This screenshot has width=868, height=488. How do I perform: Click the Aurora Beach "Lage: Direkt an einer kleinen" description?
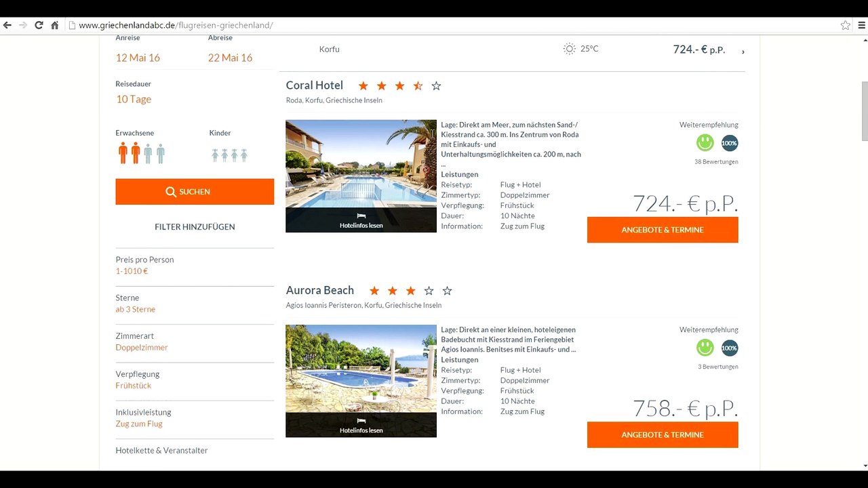tap(509, 340)
